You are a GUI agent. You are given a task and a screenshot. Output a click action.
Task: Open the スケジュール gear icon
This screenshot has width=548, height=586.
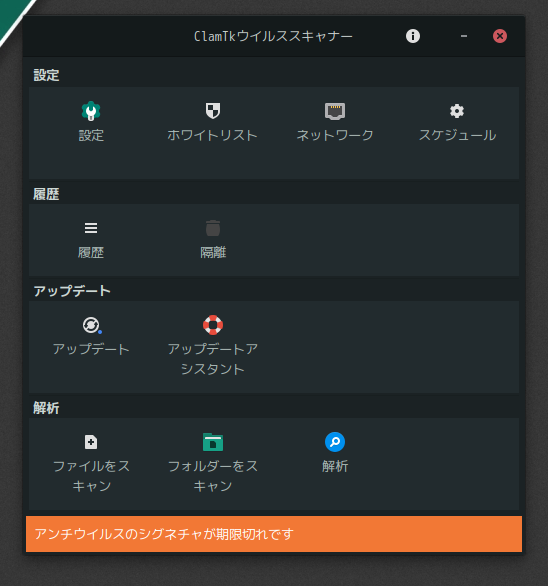(457, 111)
